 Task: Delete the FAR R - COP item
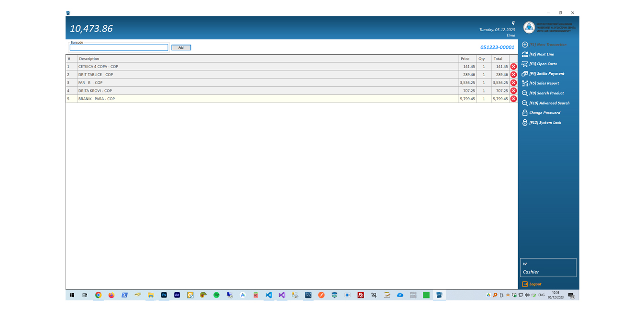pyautogui.click(x=513, y=82)
